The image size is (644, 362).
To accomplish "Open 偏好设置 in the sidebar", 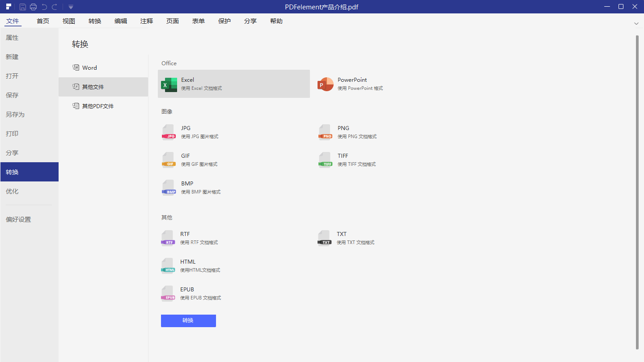I will point(29,219).
